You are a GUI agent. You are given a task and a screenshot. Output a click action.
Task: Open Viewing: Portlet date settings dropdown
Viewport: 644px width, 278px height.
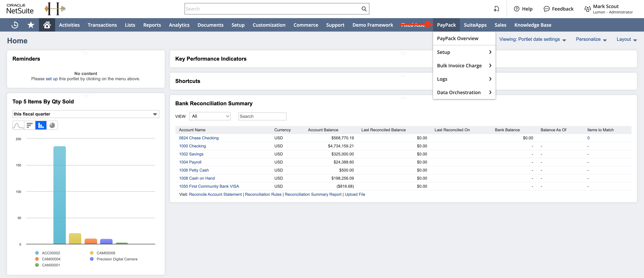pyautogui.click(x=532, y=39)
